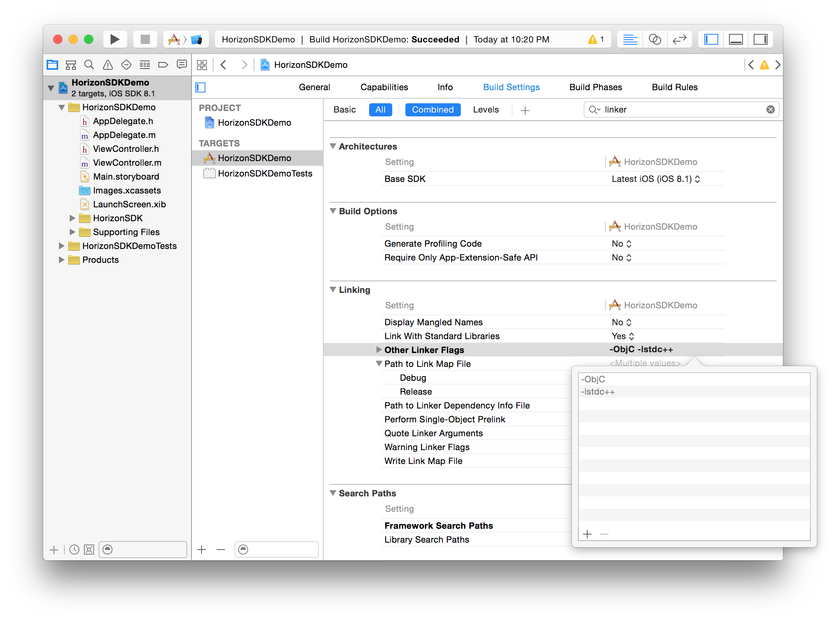The image size is (840, 622).
Task: Show the Version editor
Action: [x=680, y=39]
